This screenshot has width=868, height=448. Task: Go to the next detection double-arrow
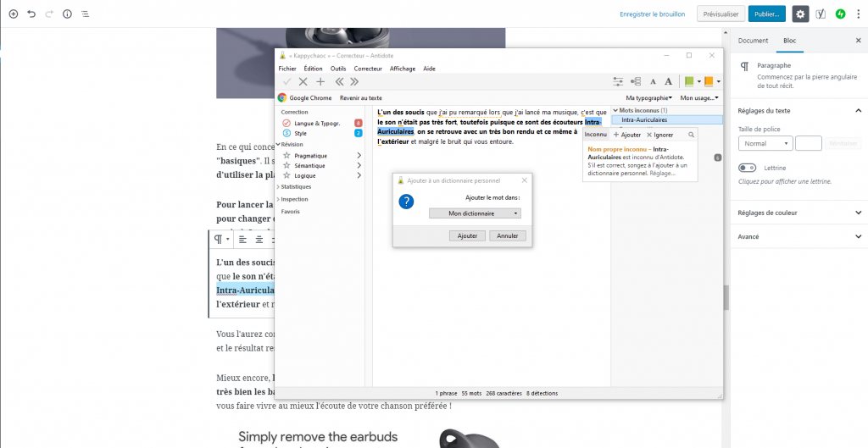(354, 81)
